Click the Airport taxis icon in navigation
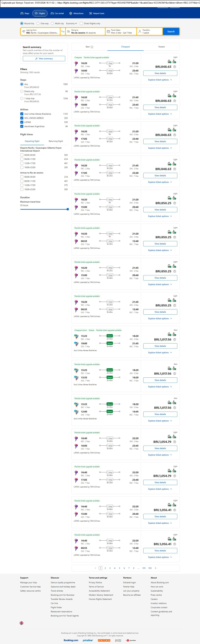Viewport: 200px width, 644px height. (x=90, y=13)
